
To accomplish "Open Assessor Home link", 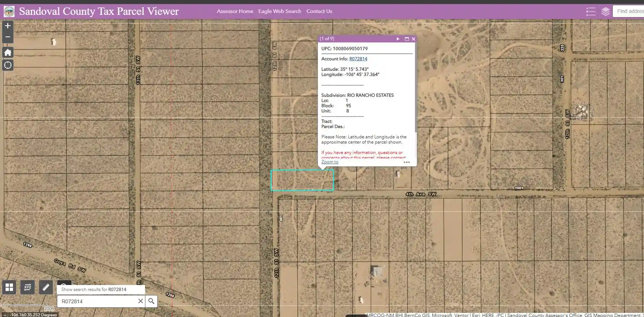I will [235, 11].
